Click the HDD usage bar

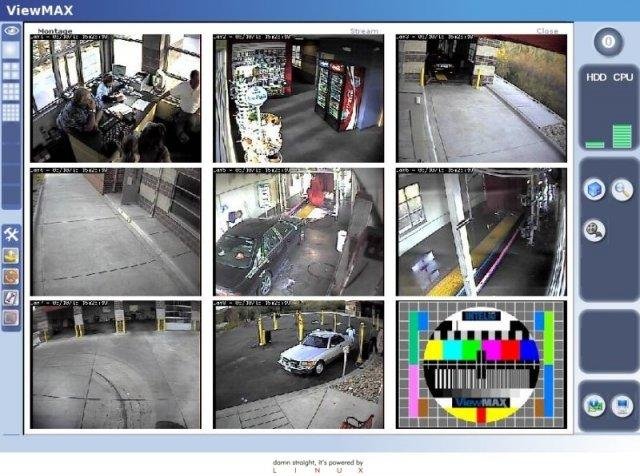595,144
